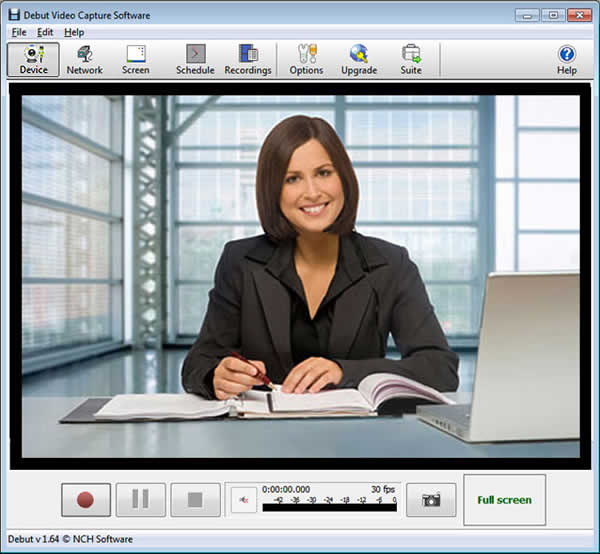Select the Device webcam capture source
Image resolution: width=600 pixels, height=554 pixels.
tap(33, 59)
